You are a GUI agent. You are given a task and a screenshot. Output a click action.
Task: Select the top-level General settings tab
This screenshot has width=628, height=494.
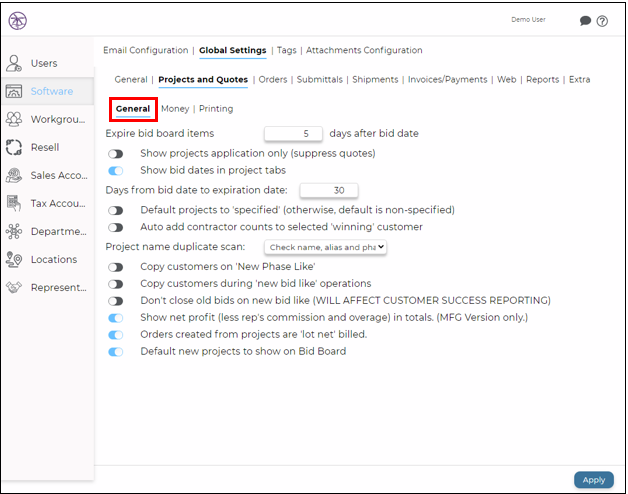131,79
